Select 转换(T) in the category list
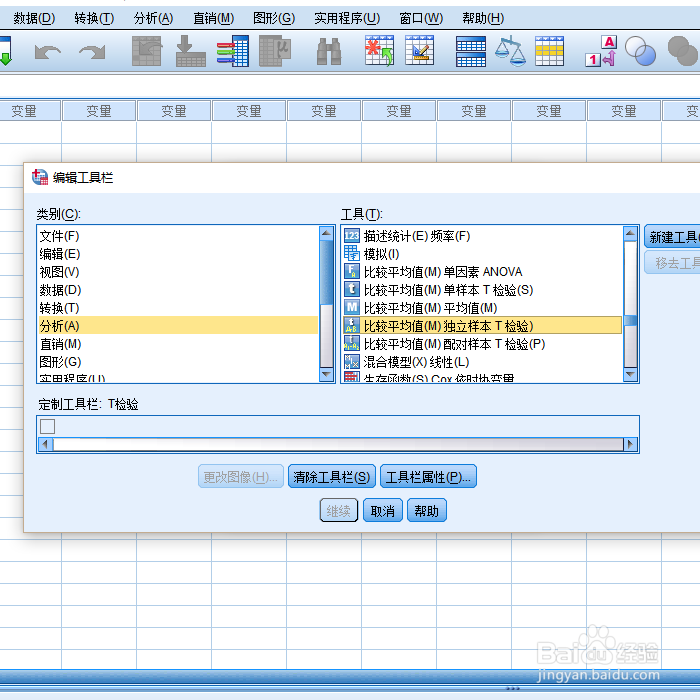Image resolution: width=700 pixels, height=700 pixels. tap(179, 308)
